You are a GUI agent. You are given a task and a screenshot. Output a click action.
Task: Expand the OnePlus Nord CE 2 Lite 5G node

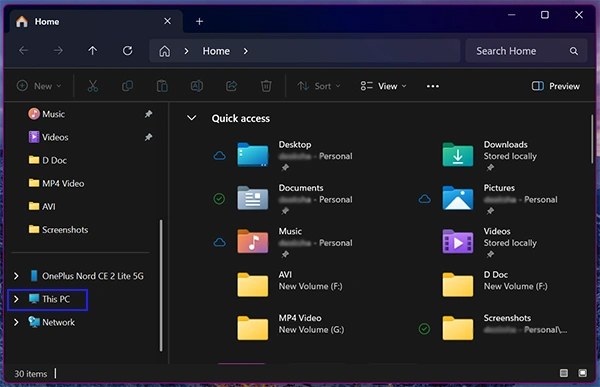[x=16, y=276]
